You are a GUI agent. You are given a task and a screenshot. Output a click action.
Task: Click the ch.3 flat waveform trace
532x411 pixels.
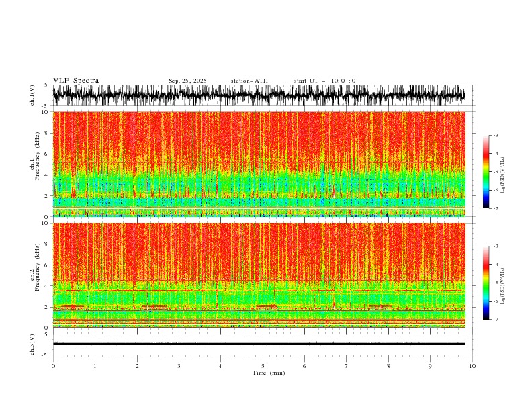[259, 344]
